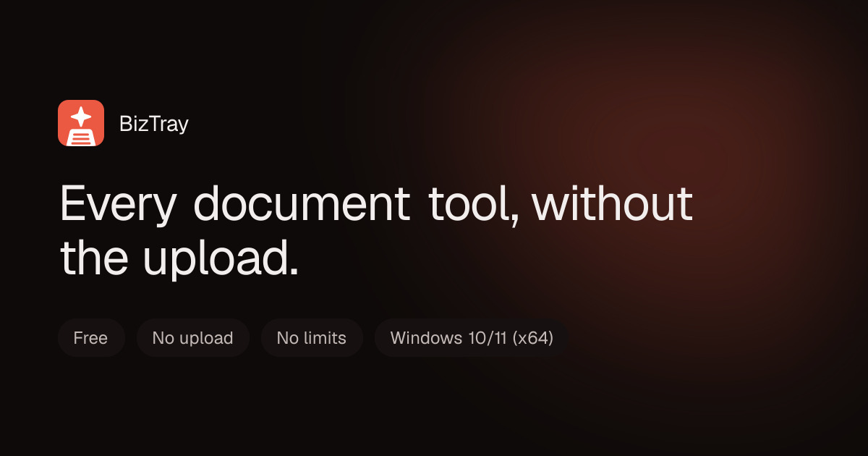Click the (x64) text in the Windows tag
The height and width of the screenshot is (456, 868).
point(532,338)
